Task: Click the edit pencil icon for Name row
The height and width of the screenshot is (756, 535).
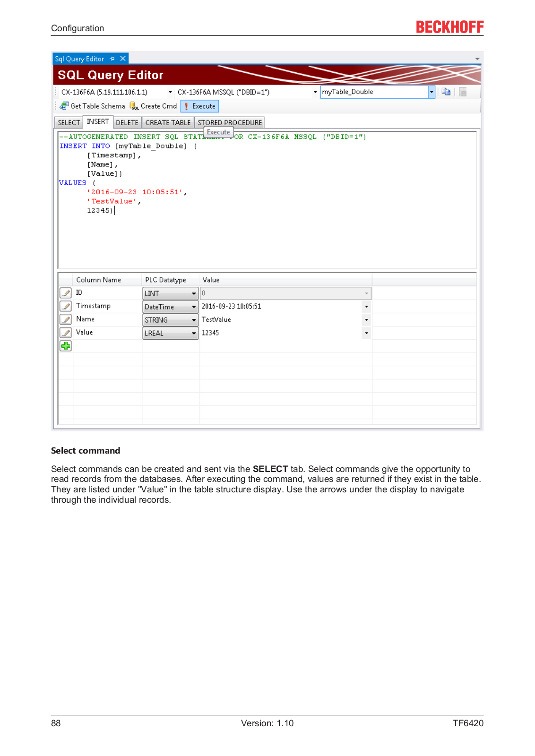Action: pyautogui.click(x=66, y=319)
